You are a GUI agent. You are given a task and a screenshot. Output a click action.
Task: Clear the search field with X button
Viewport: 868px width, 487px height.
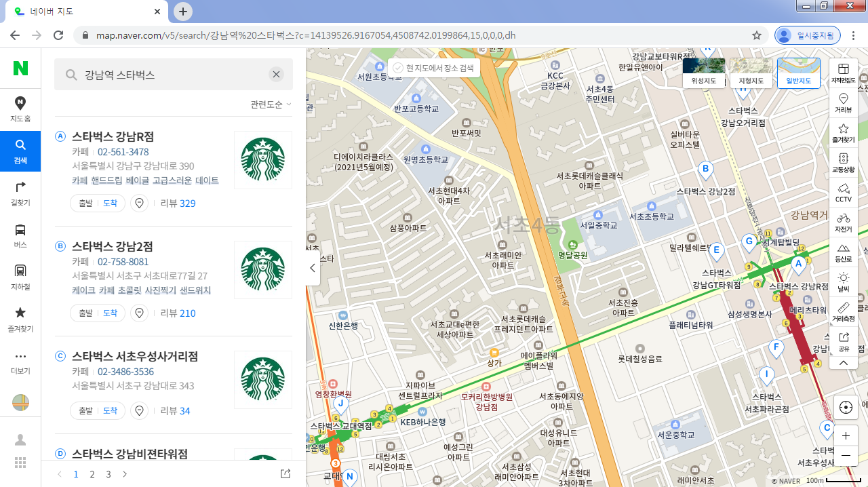276,75
